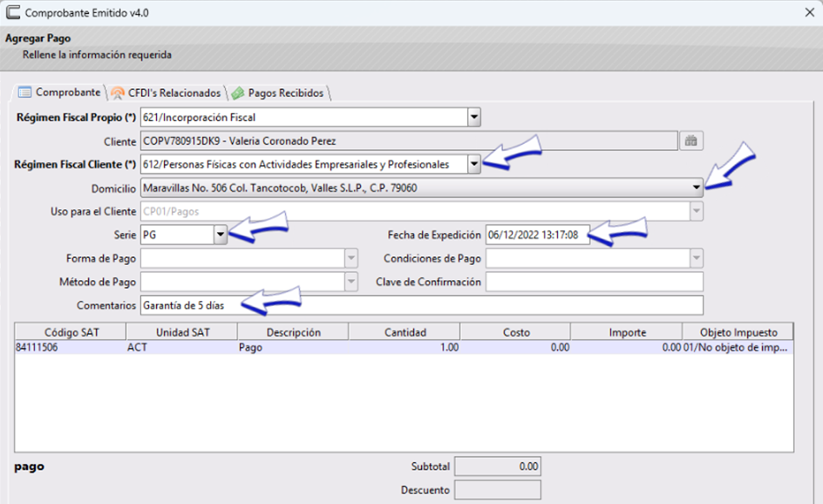Click the client search binoculars icon

point(690,140)
